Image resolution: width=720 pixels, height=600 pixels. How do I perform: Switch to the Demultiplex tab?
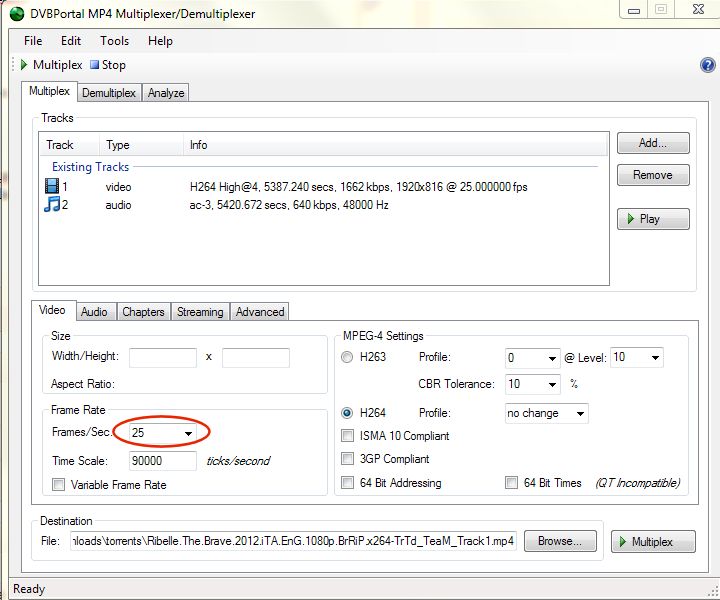pos(109,93)
